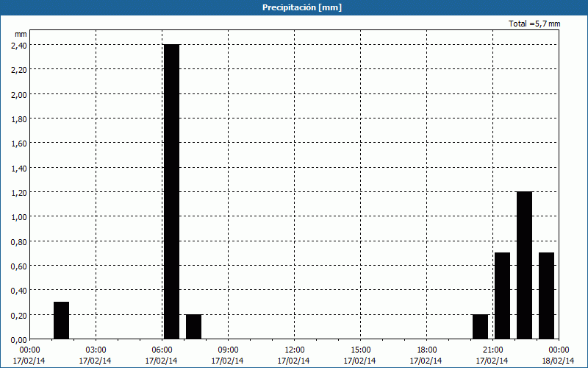Viewport: 588px width, 368px height.
Task: Select the 06:00 time axis label
Action: coord(162,350)
